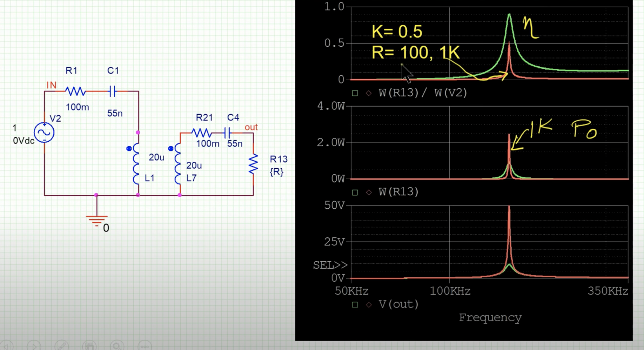Select the W(R13)/ W(V2) trace name
The width and height of the screenshot is (644, 350).
click(x=423, y=93)
